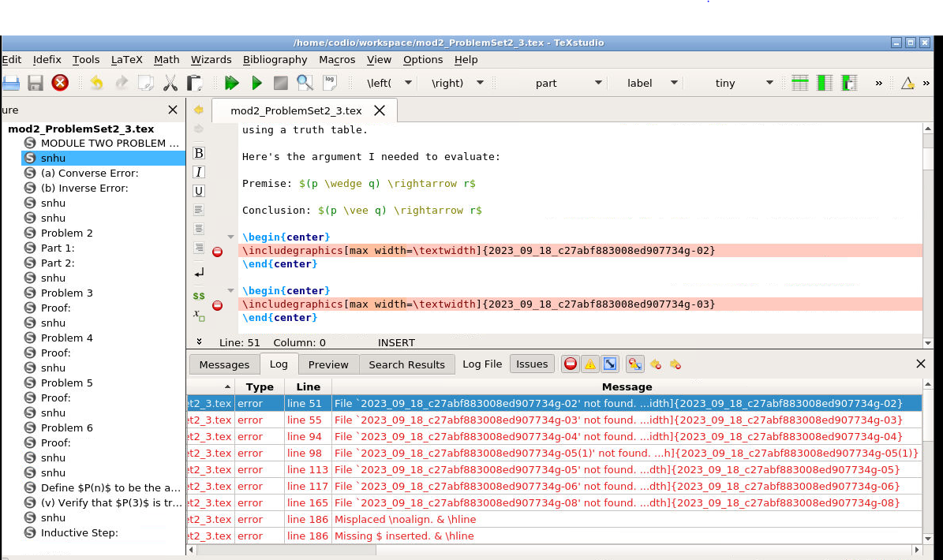Click the Issues button
The height and width of the screenshot is (560, 943).
coord(532,364)
